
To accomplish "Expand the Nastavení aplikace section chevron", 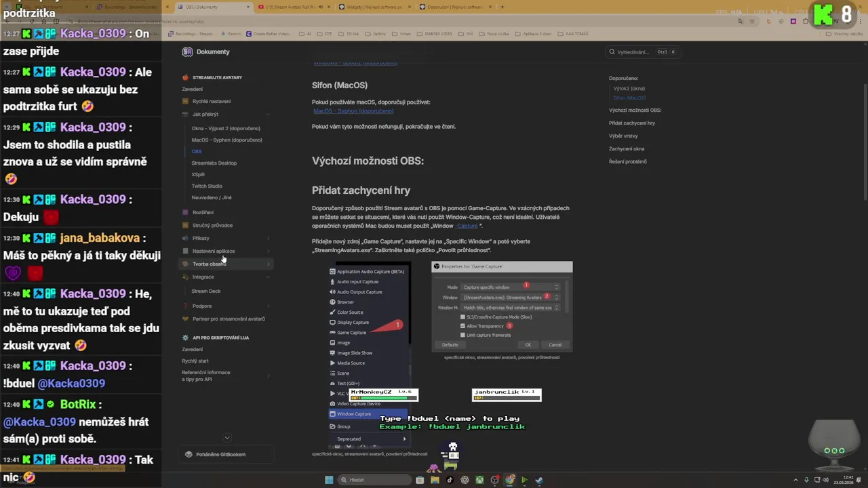I will pos(268,251).
